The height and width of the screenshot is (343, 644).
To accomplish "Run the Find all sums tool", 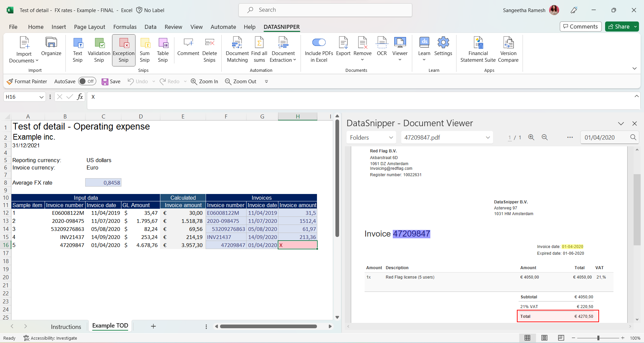I will 259,50.
